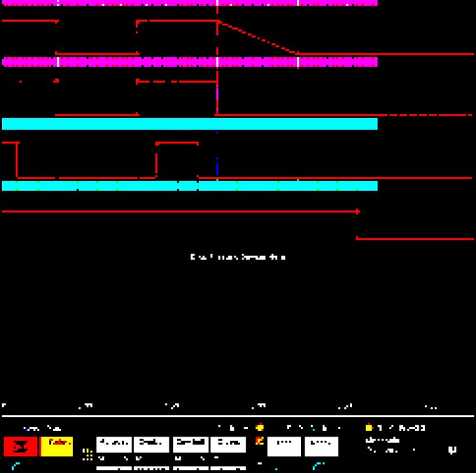The height and width of the screenshot is (473, 476).
Task: Click the cyan curved arrow beneath the red button
Action: [x=15, y=466]
